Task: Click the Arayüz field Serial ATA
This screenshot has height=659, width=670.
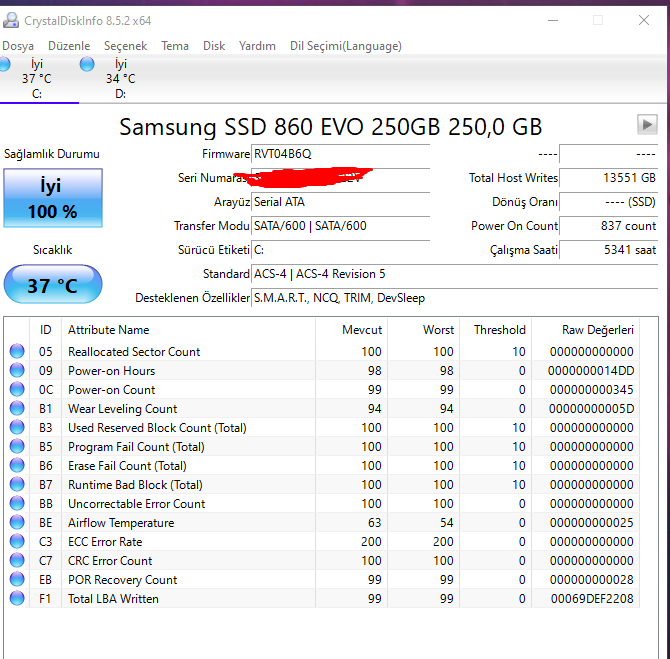Action: pos(341,202)
